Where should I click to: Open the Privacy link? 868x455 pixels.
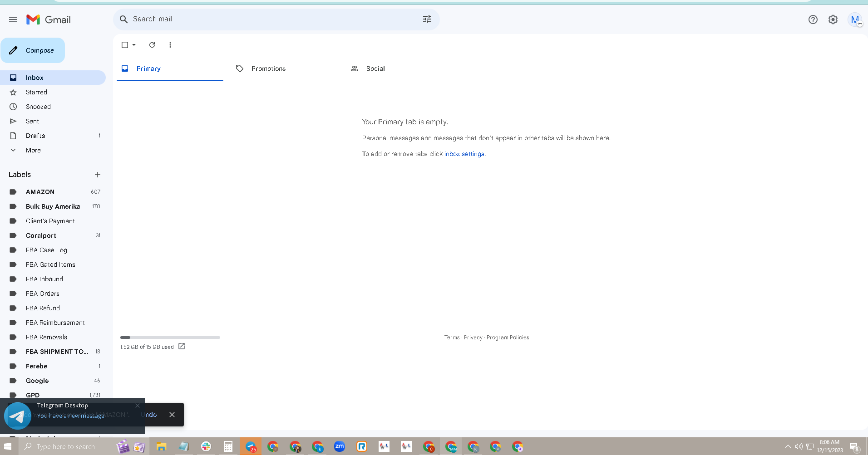click(473, 338)
